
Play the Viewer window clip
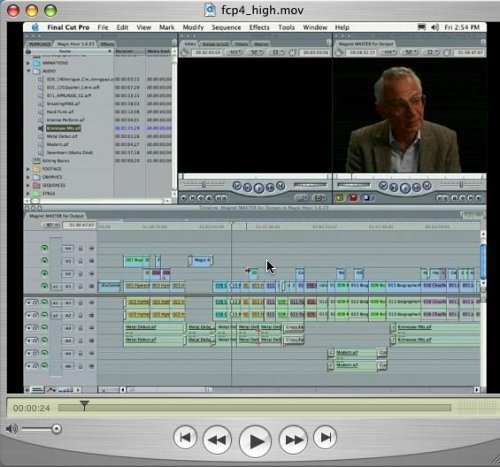pyautogui.click(x=259, y=188)
